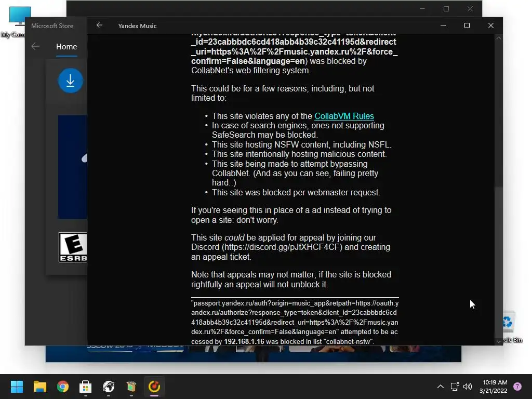This screenshot has width=532, height=399.
Task: Click "This site hosting NSFW content" bullet
Action: [302, 144]
